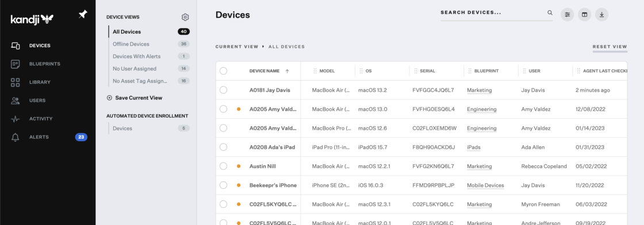Click the Users sidebar icon
The height and width of the screenshot is (225, 644).
(15, 100)
